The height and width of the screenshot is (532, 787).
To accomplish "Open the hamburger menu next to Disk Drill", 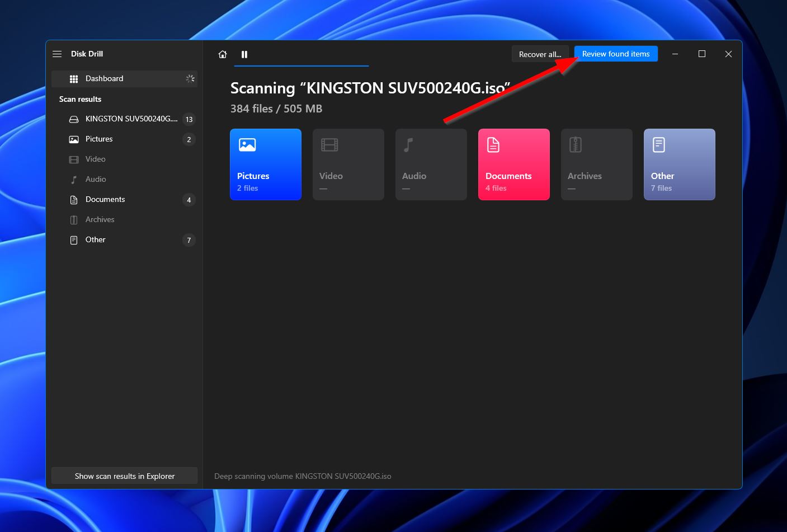I will click(57, 54).
